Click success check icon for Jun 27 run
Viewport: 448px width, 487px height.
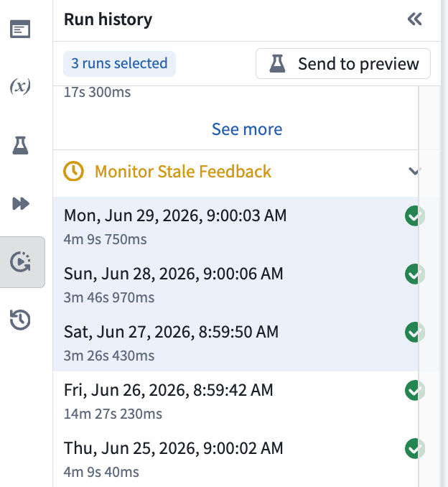pos(415,332)
